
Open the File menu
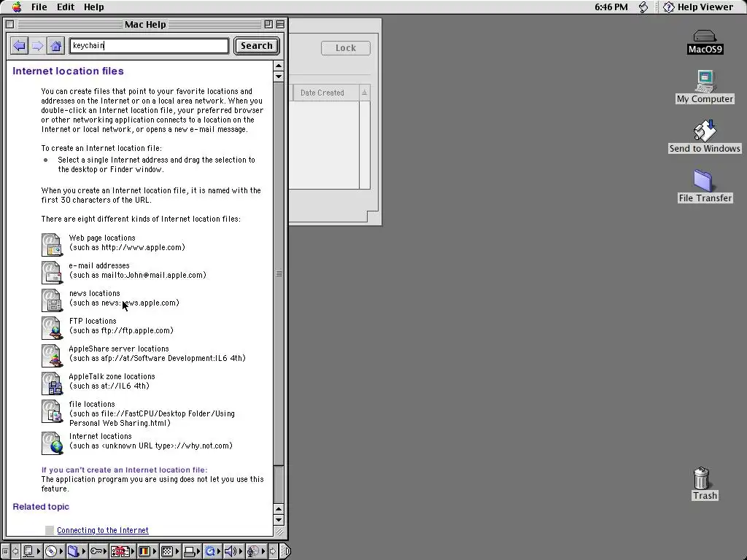(39, 7)
